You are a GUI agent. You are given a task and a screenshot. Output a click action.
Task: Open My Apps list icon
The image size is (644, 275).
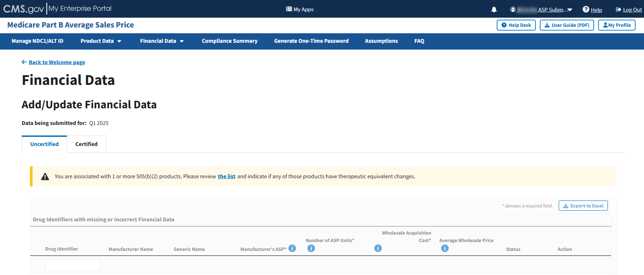[x=289, y=9]
